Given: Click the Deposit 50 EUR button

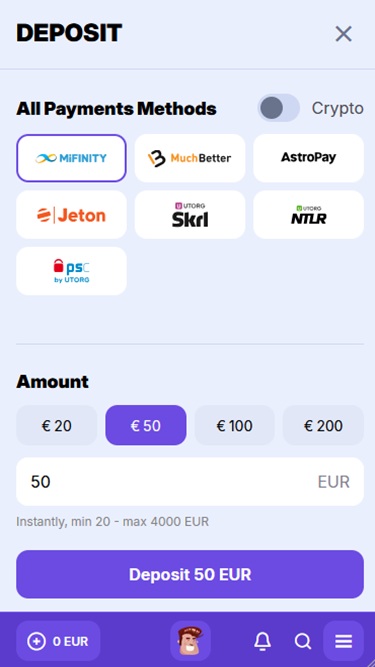Looking at the screenshot, I should pyautogui.click(x=190, y=574).
